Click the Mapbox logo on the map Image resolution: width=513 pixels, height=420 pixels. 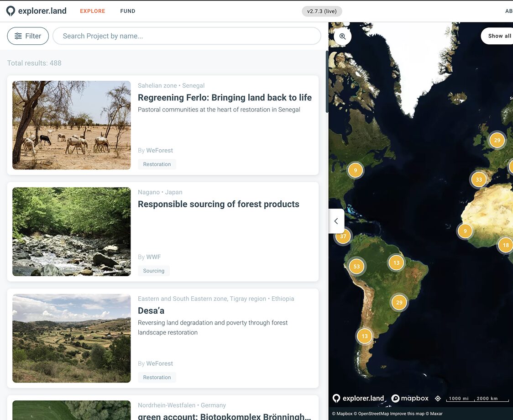pos(410,398)
